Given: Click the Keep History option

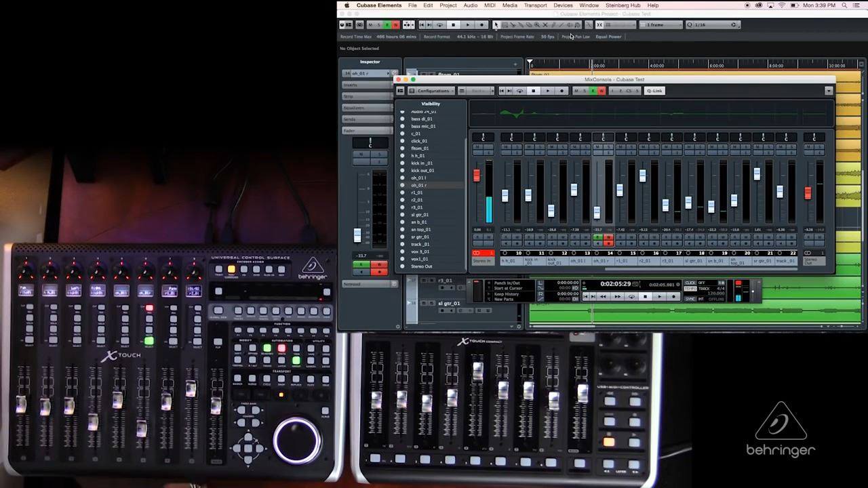Looking at the screenshot, I should 507,294.
